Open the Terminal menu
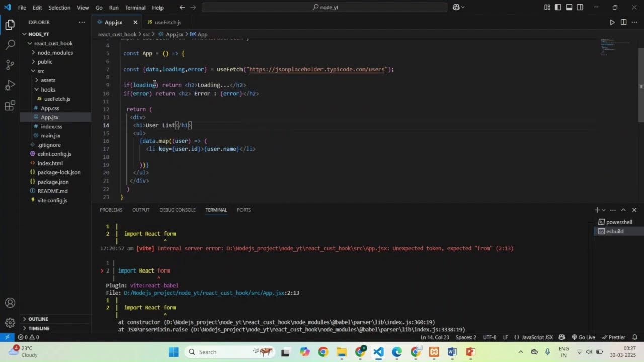Screen dimensions: 644x362 (135, 8)
